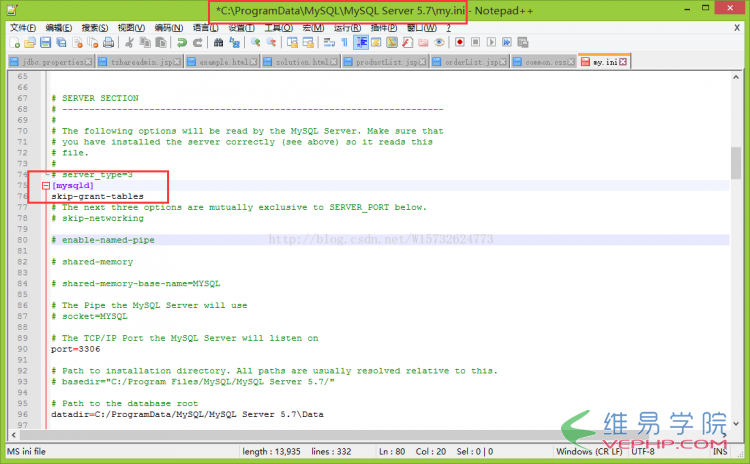Toggle show all characters pilcrow icon
Screen dimensions: 750x464
344,43
